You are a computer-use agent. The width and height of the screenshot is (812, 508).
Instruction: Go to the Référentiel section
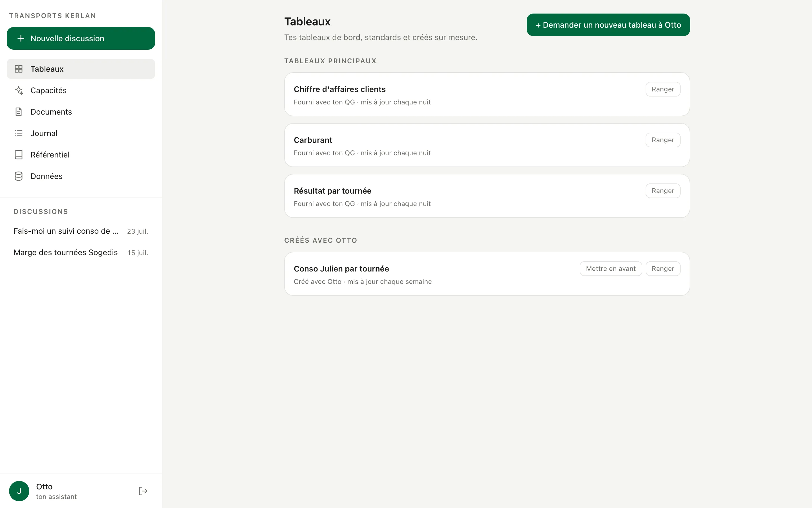pyautogui.click(x=81, y=155)
